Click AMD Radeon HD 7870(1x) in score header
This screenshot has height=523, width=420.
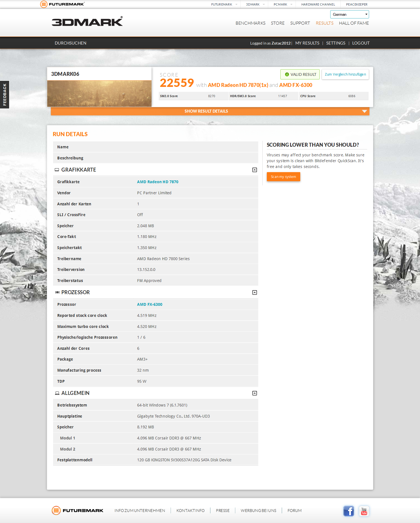pyautogui.click(x=238, y=85)
